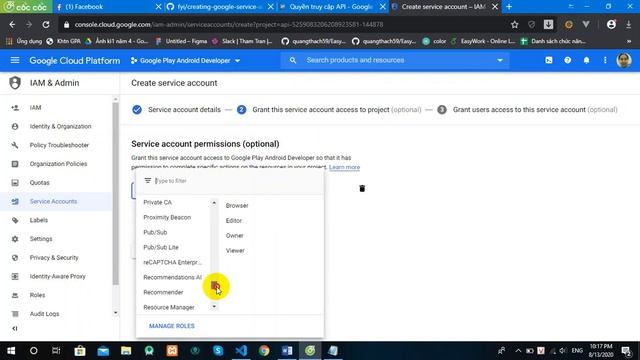Click the search magnifier icon
The height and width of the screenshot is (360, 640).
coord(293,60)
